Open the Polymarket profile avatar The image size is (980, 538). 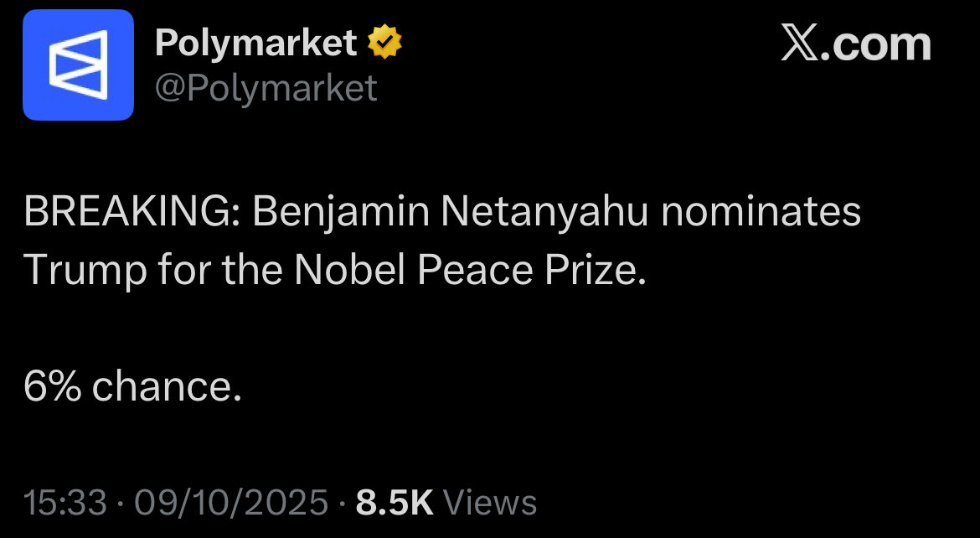tap(78, 65)
